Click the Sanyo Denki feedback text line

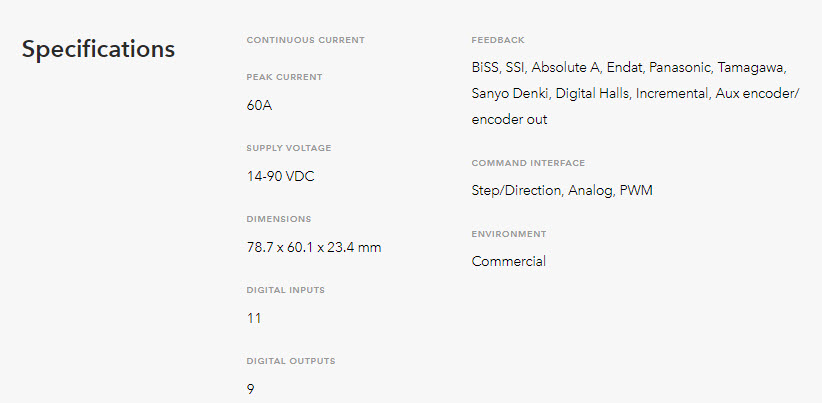635,94
